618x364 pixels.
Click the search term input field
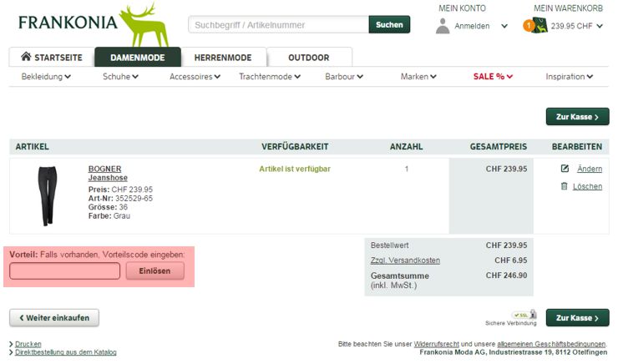click(278, 25)
